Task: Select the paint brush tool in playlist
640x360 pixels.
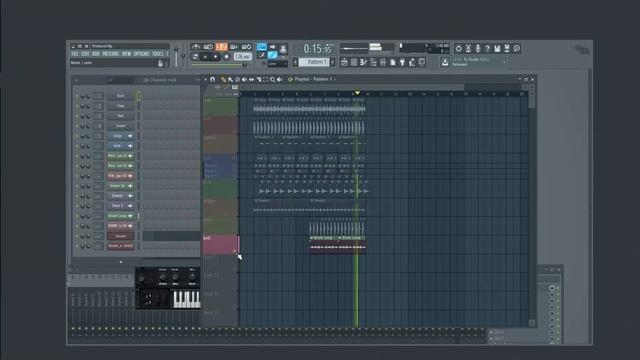Action: (x=230, y=80)
